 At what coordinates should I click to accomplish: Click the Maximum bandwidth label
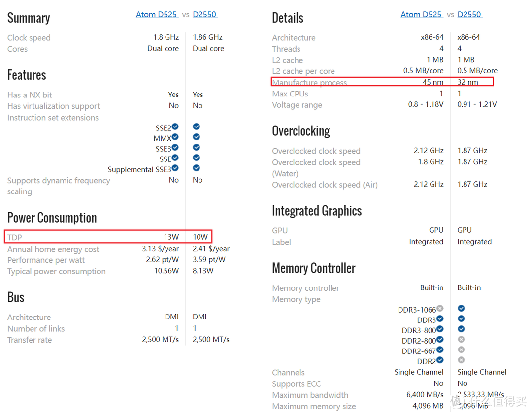click(x=310, y=395)
